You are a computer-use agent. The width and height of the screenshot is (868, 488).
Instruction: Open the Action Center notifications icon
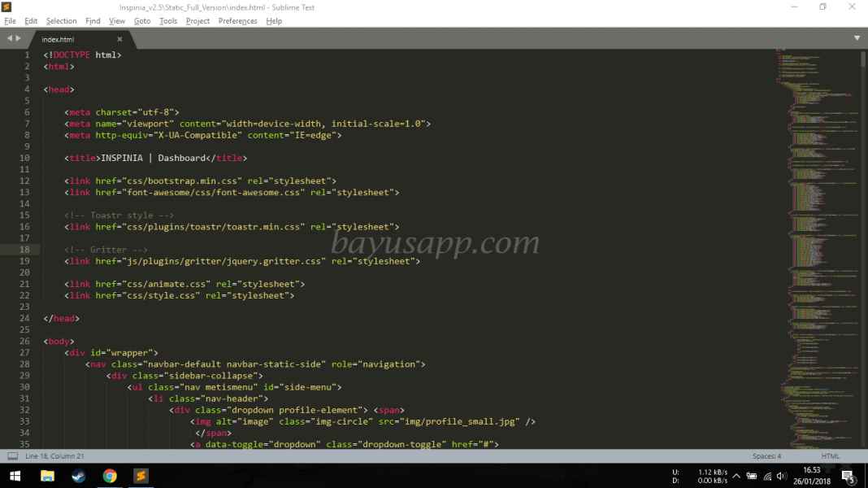click(847, 476)
